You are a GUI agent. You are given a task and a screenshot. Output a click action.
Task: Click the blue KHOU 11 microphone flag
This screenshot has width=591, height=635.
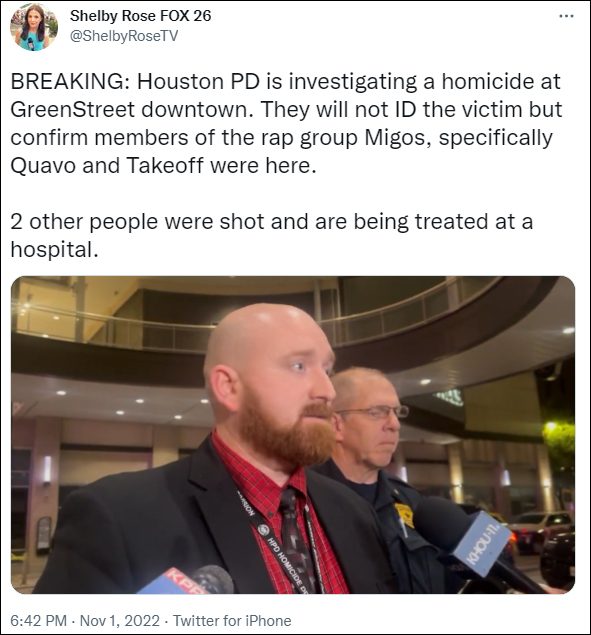pyautogui.click(x=480, y=543)
